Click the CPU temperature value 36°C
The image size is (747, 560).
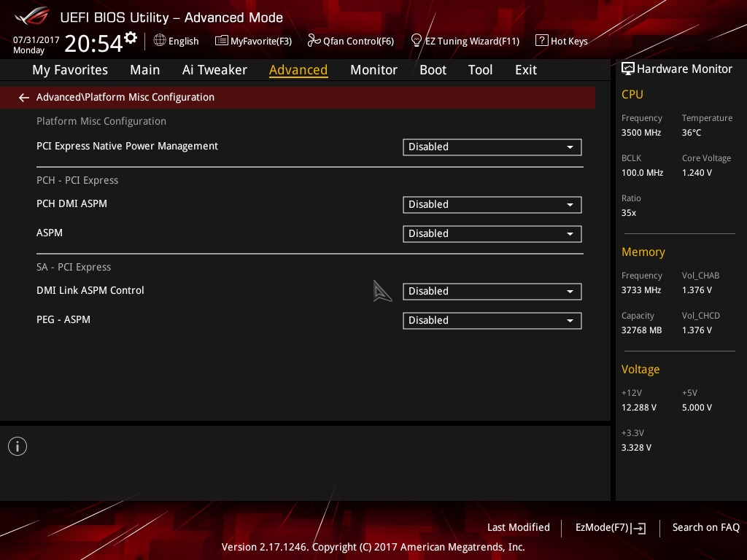[x=692, y=133]
